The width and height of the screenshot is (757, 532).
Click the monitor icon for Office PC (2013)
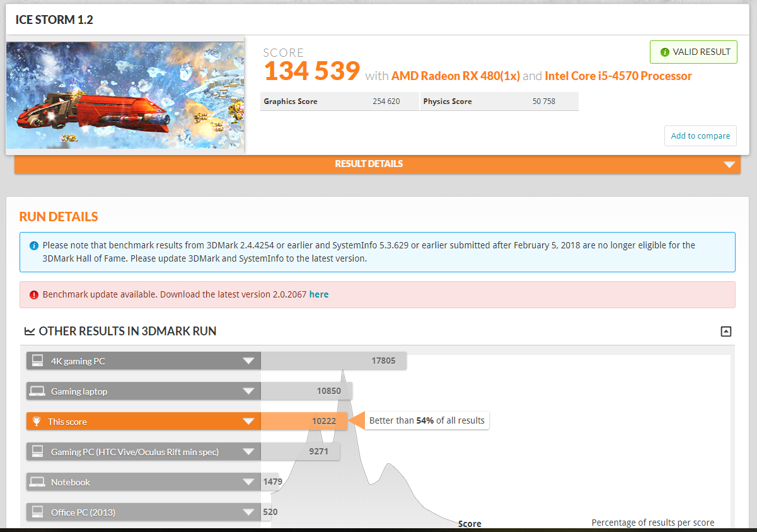tap(38, 512)
